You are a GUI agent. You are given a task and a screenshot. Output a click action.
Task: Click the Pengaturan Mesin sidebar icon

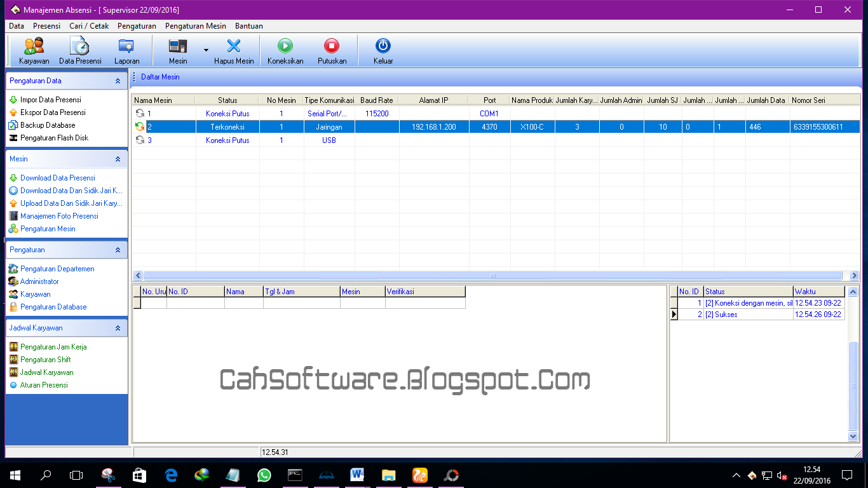[13, 229]
